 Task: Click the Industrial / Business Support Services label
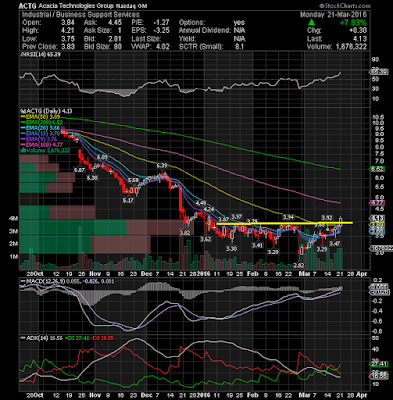[x=81, y=15]
